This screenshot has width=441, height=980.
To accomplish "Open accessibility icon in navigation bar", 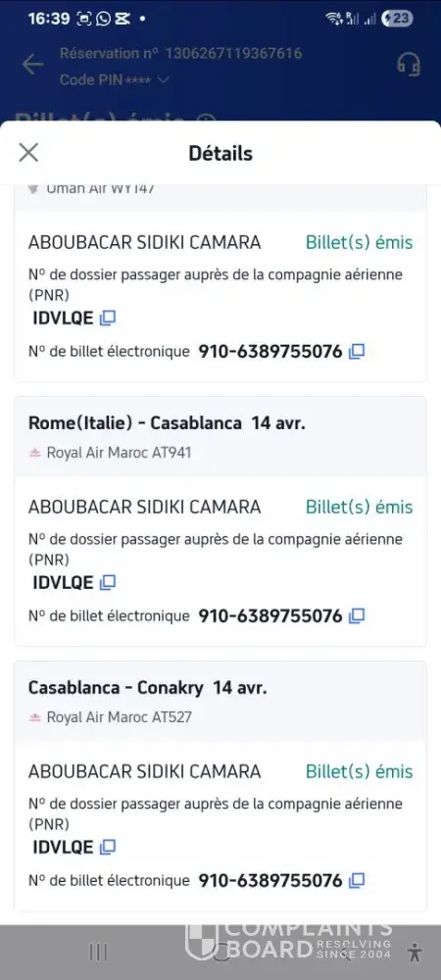I will point(415,952).
